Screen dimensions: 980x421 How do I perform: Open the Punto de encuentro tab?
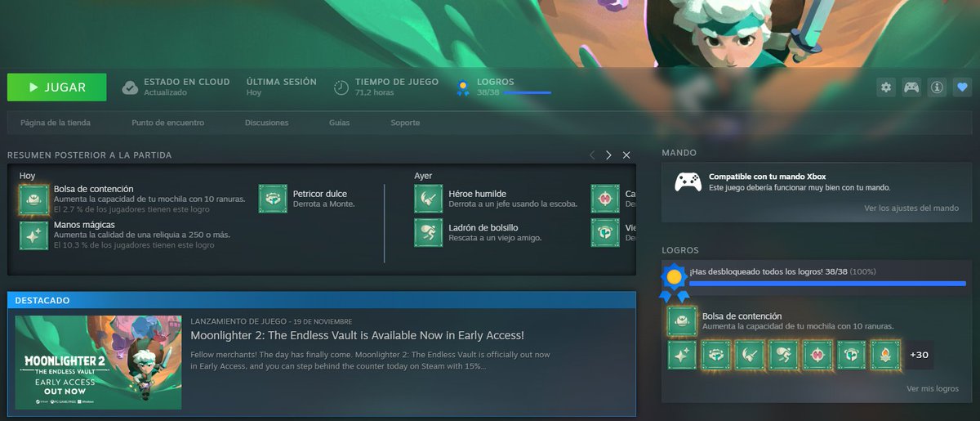(x=167, y=123)
